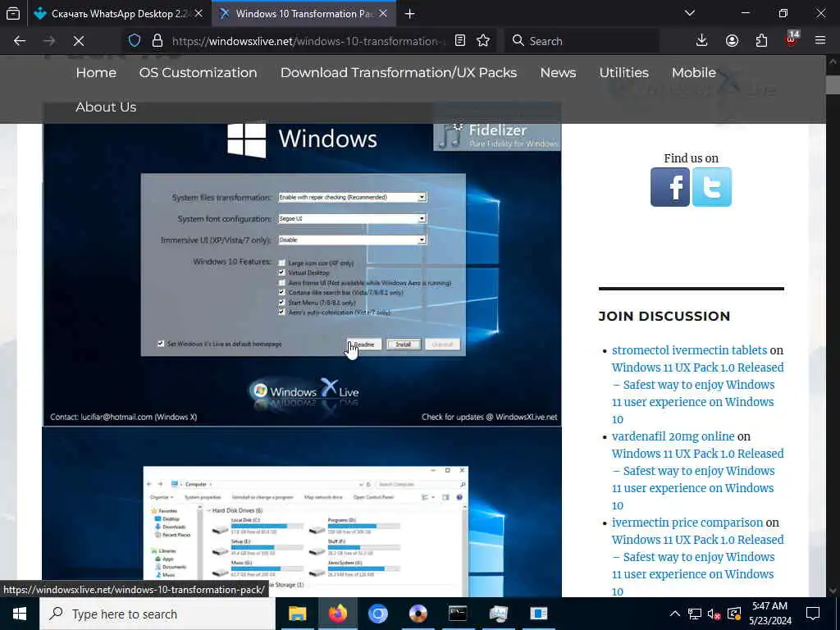Open uBlock extension icon showing 14
Screen dimensions: 840x630
click(x=792, y=39)
